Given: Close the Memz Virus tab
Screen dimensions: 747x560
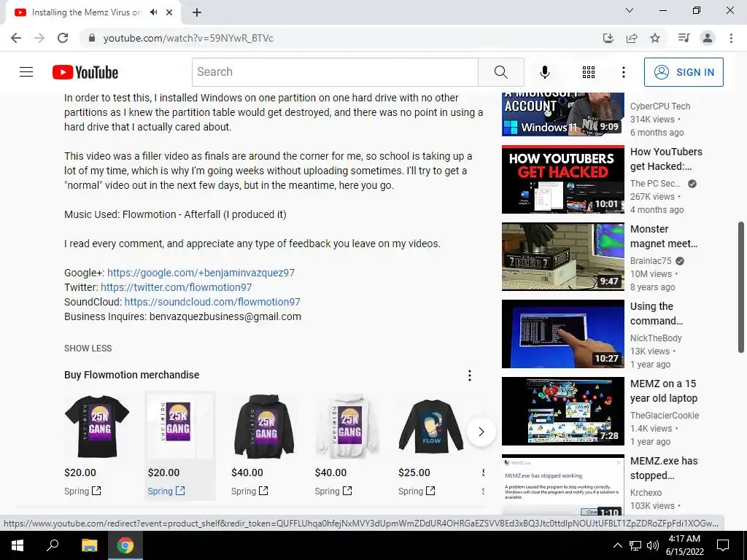Looking at the screenshot, I should (169, 12).
